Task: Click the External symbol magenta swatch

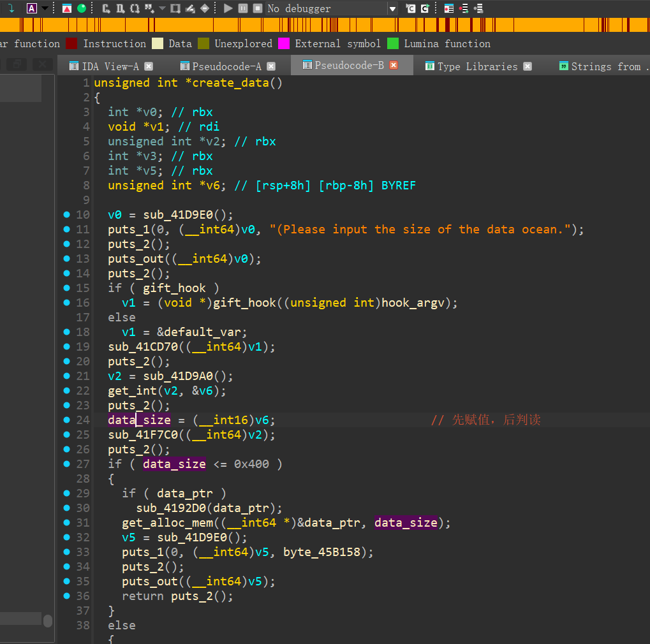Action: tap(284, 43)
